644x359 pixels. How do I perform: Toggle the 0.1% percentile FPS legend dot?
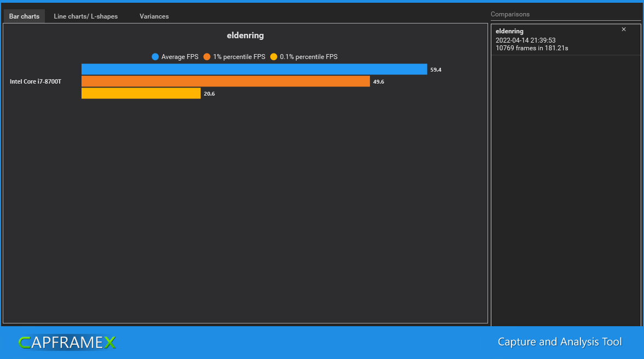(274, 57)
